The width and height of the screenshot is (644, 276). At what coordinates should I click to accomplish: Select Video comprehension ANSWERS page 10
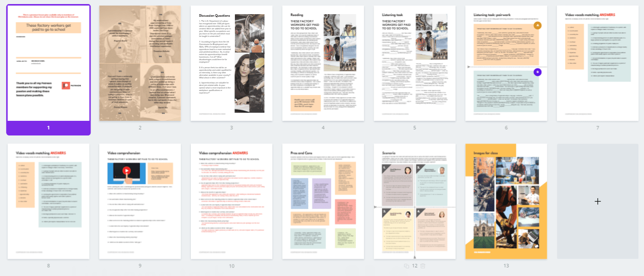[x=231, y=201]
